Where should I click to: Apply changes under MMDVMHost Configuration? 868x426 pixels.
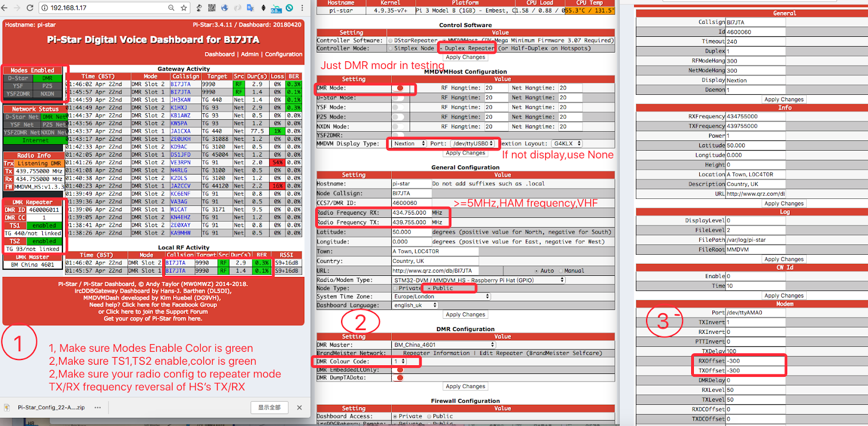[x=465, y=153]
